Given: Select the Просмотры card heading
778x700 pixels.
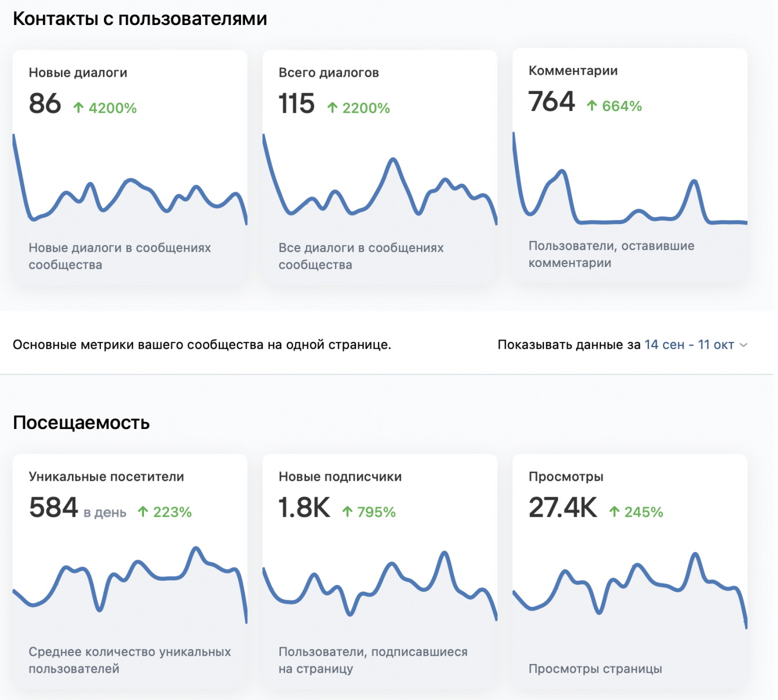Looking at the screenshot, I should pyautogui.click(x=566, y=477).
